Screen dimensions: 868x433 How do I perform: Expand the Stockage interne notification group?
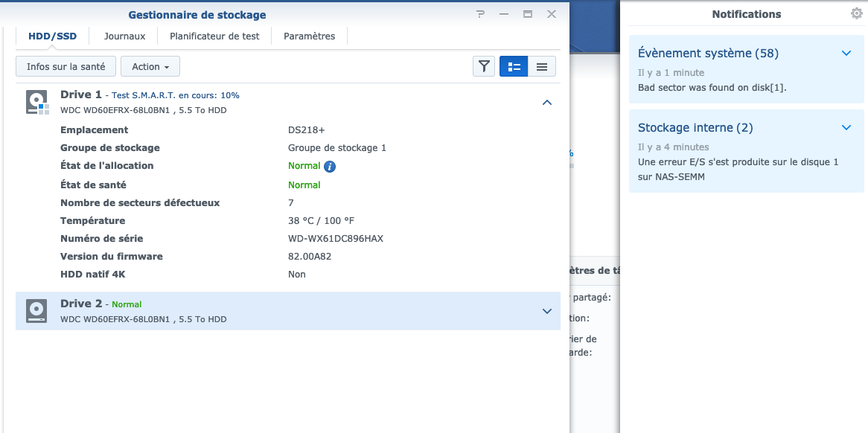(x=846, y=128)
